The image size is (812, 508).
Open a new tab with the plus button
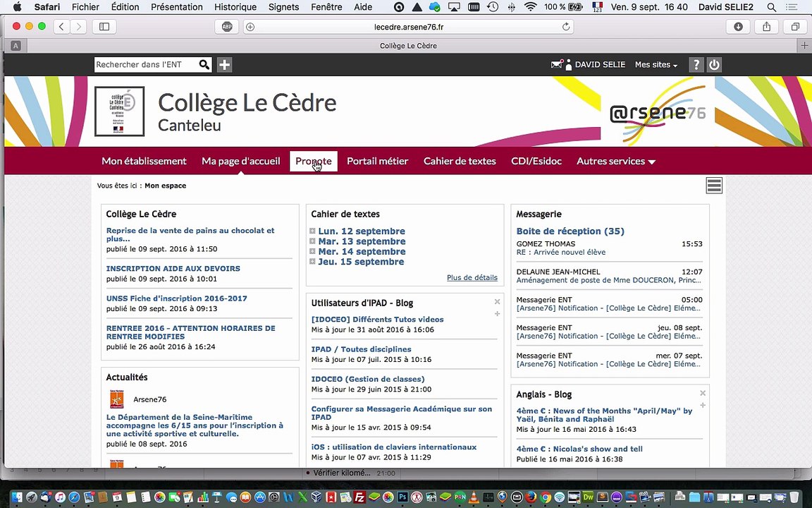[804, 46]
